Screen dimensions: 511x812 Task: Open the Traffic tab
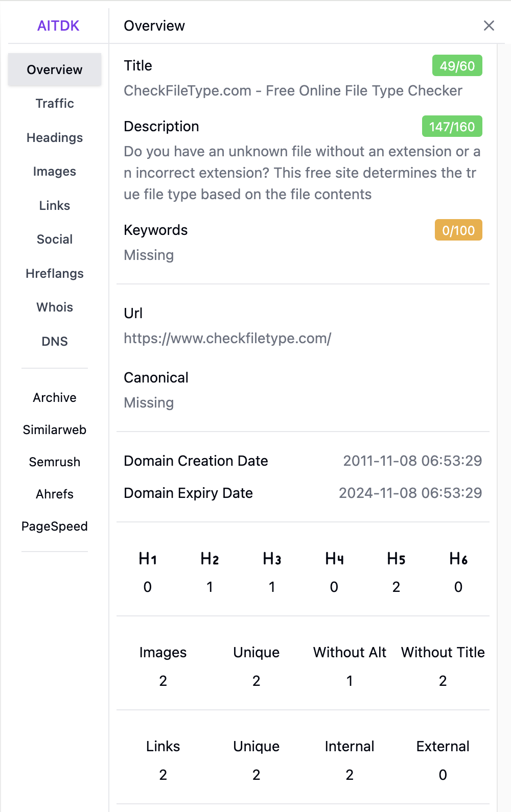tap(55, 104)
